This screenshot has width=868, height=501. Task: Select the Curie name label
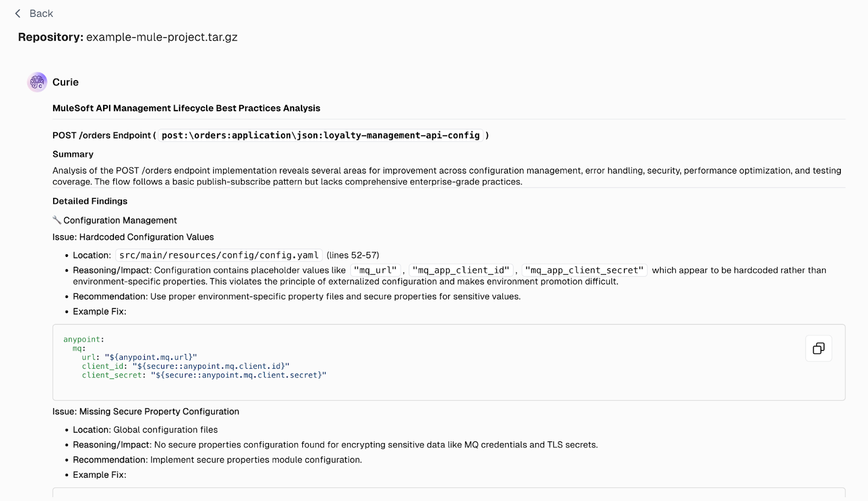(65, 82)
